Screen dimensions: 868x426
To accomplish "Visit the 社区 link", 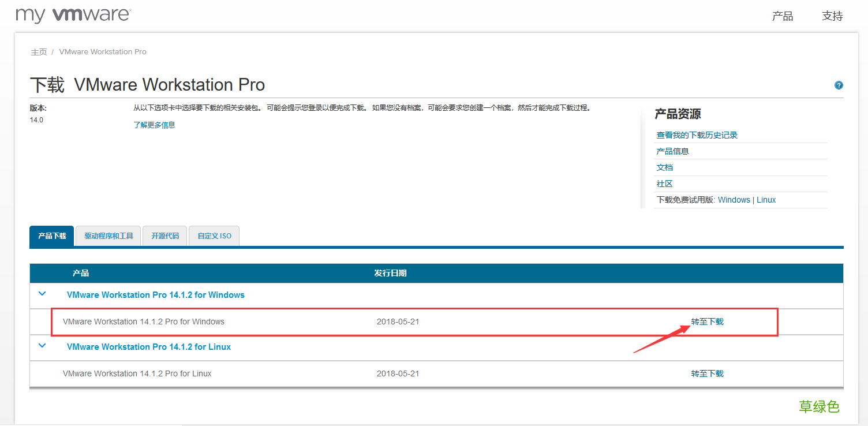I will tap(664, 183).
